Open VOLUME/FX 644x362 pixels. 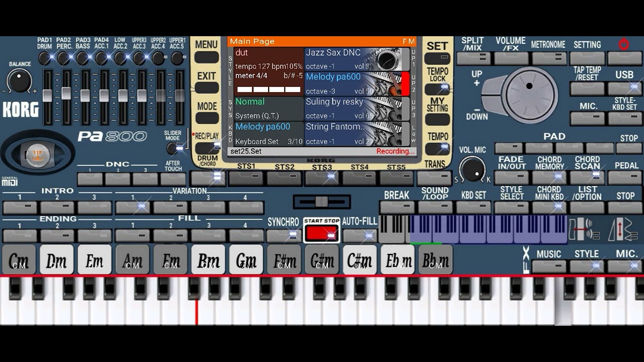[511, 59]
